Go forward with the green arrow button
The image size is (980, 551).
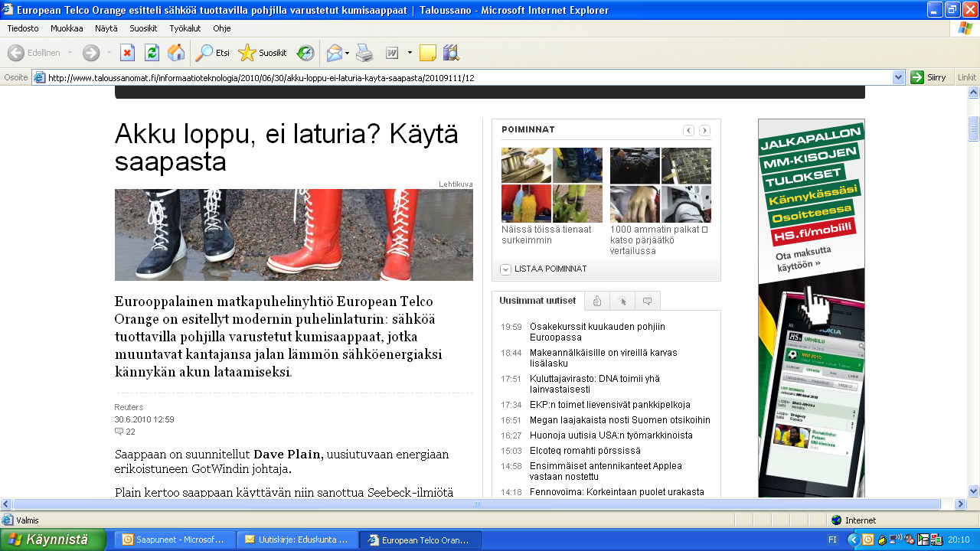(x=91, y=53)
